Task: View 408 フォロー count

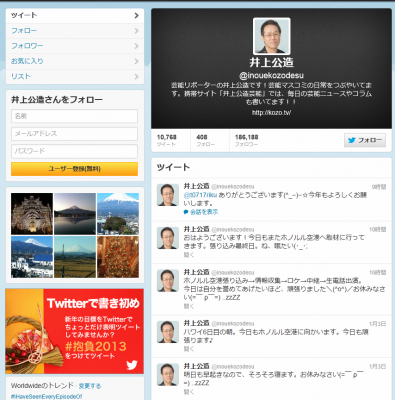Action: click(x=205, y=140)
